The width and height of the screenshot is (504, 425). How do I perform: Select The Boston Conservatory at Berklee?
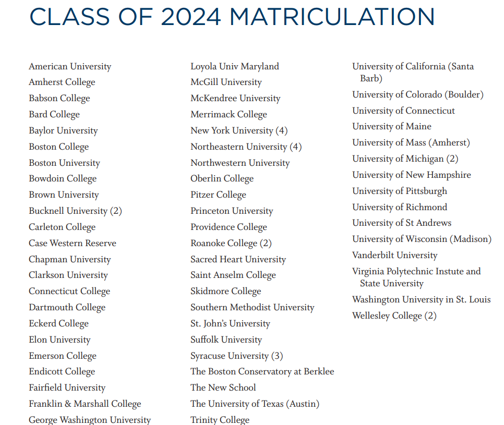[262, 372]
